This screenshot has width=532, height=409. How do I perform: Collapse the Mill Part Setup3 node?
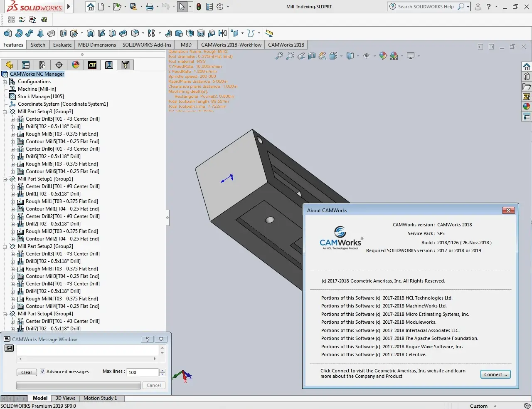coord(5,112)
